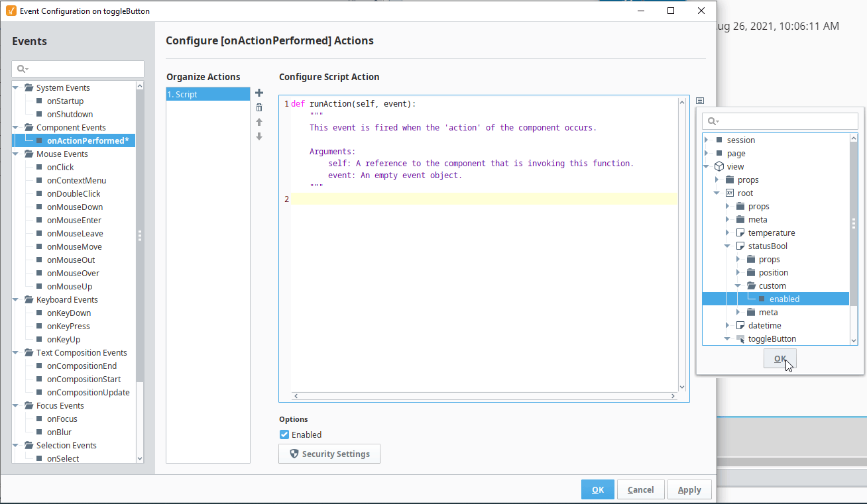This screenshot has height=504, width=867.
Task: Select the onDoubleClick event
Action: click(74, 193)
